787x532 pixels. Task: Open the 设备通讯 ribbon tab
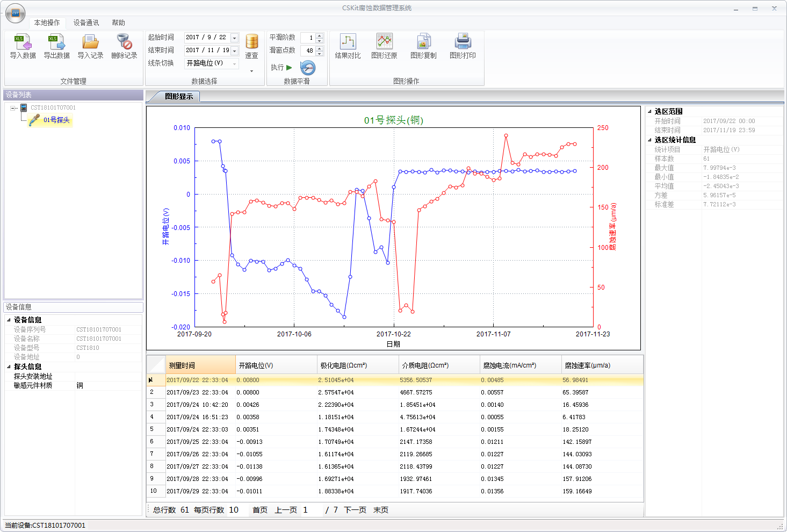click(86, 23)
